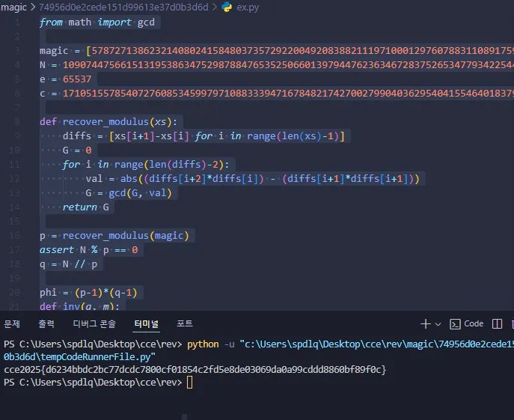Switch to the 디버그 콘솔 tab

(x=94, y=324)
